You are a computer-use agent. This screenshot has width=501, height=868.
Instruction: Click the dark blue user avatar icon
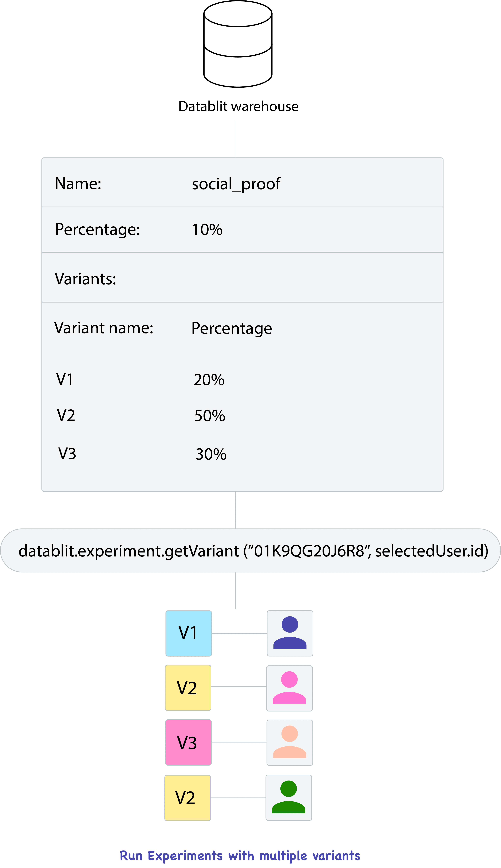pyautogui.click(x=290, y=633)
